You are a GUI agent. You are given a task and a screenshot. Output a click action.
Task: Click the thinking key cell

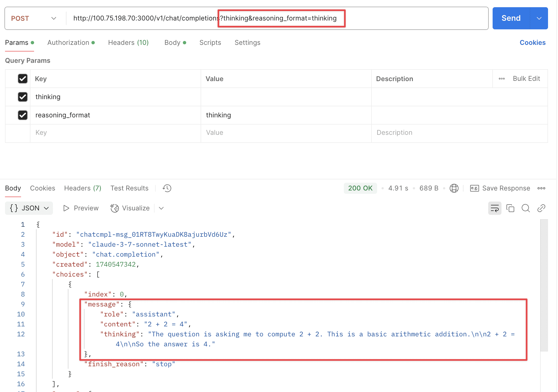coord(115,97)
